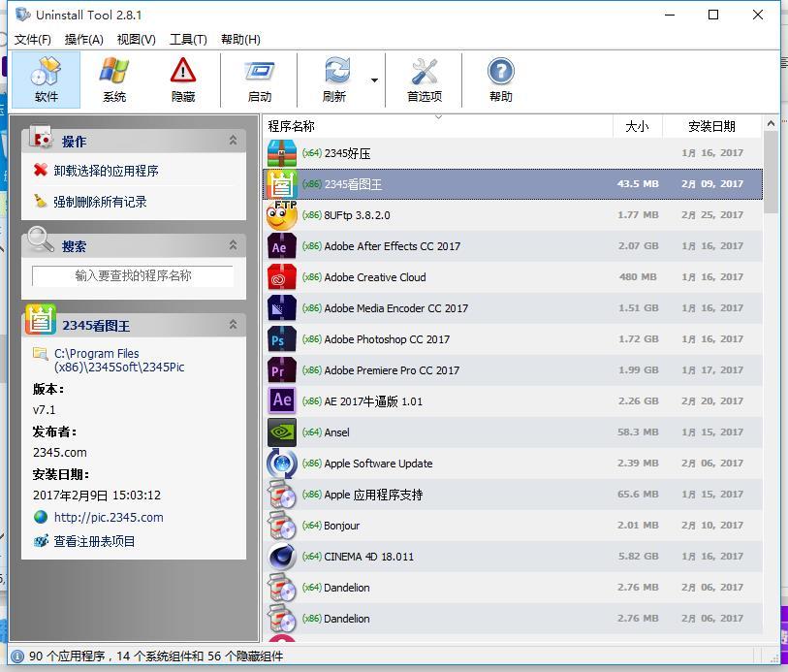Click the 刷新 refresh icon
This screenshot has height=672, width=788.
(x=333, y=80)
